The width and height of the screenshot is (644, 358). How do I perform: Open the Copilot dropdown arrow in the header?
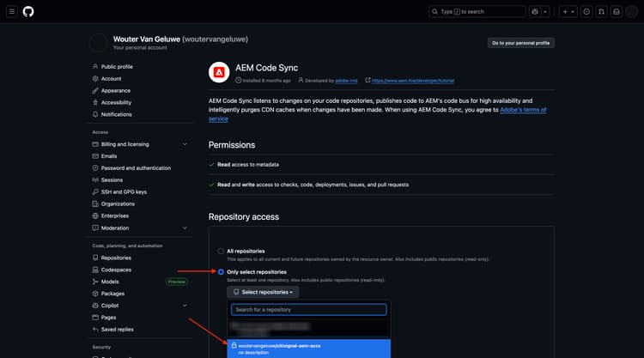click(545, 11)
